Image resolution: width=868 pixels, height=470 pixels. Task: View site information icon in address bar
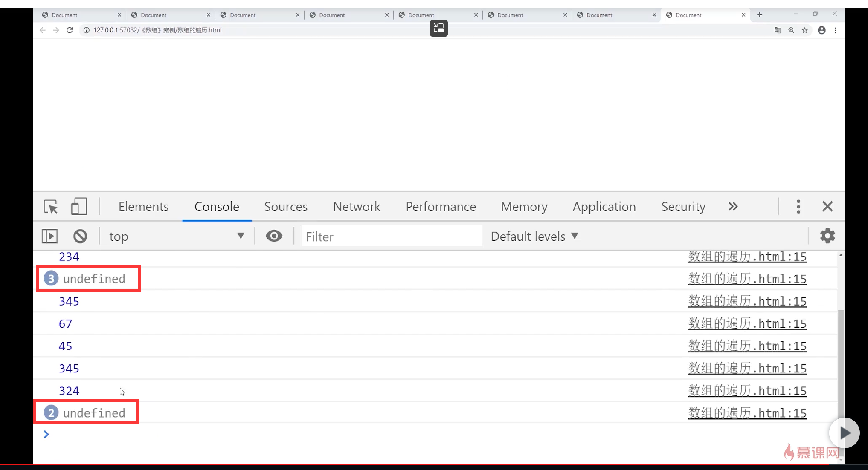[86, 30]
